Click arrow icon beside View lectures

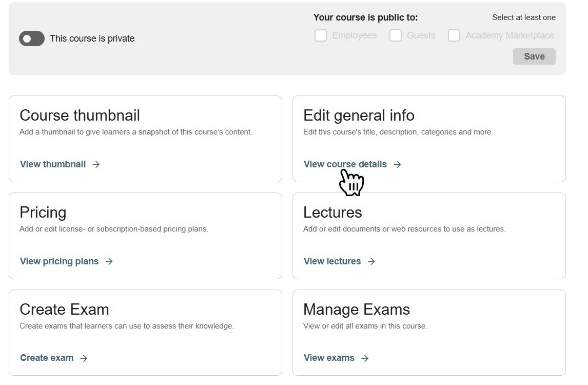click(x=371, y=261)
